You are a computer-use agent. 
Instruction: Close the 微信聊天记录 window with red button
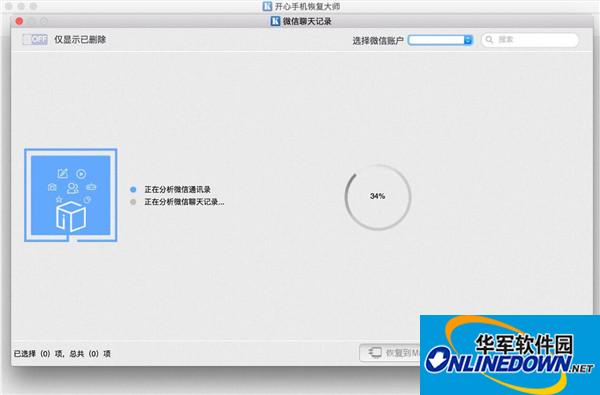(19, 21)
